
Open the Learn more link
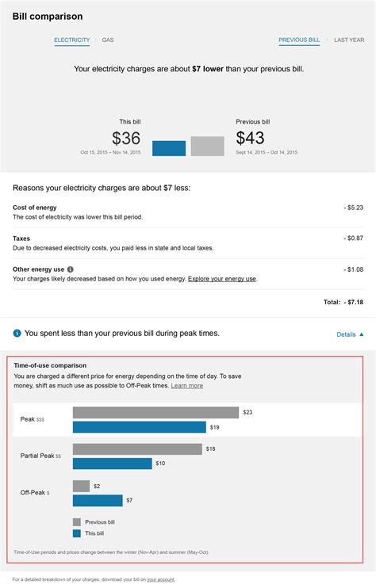pos(187,385)
